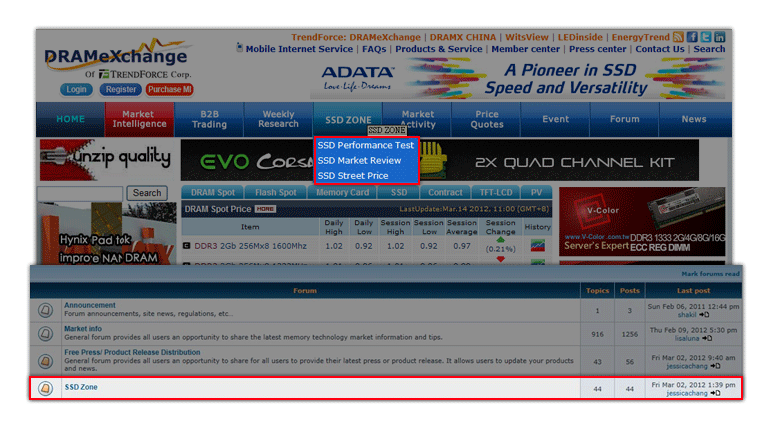Click the DRAMeXchange logo
This screenshot has height=425, width=780.
[117, 58]
